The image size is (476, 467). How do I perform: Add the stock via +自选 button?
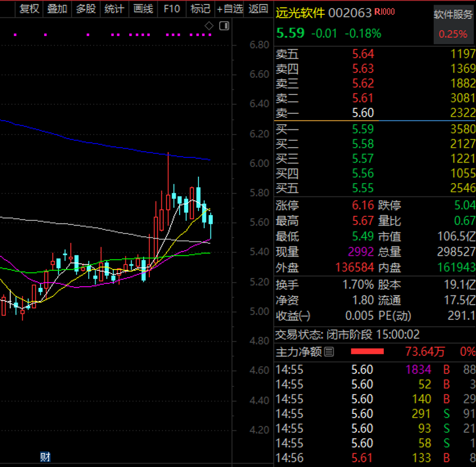(x=230, y=9)
